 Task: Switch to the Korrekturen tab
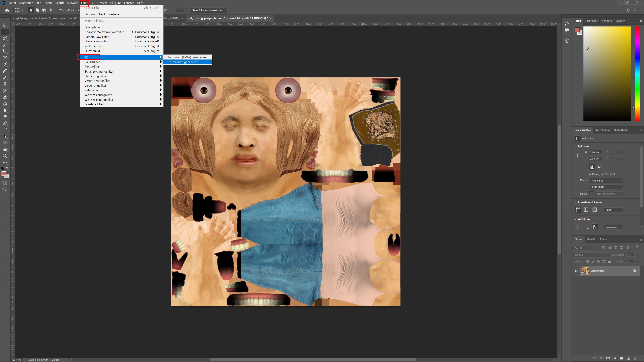(x=602, y=130)
